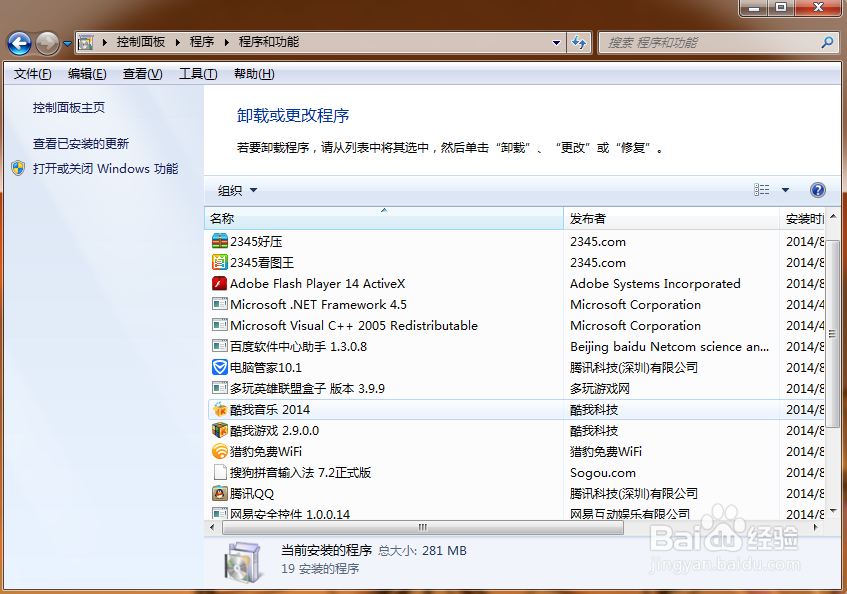Open the 帮助(H) menu
This screenshot has width=847, height=594.
click(254, 74)
